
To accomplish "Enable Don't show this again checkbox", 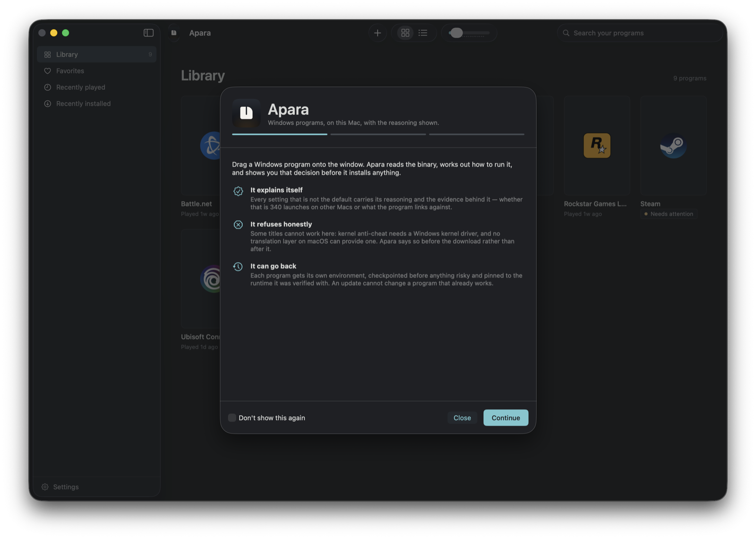I will (x=232, y=417).
